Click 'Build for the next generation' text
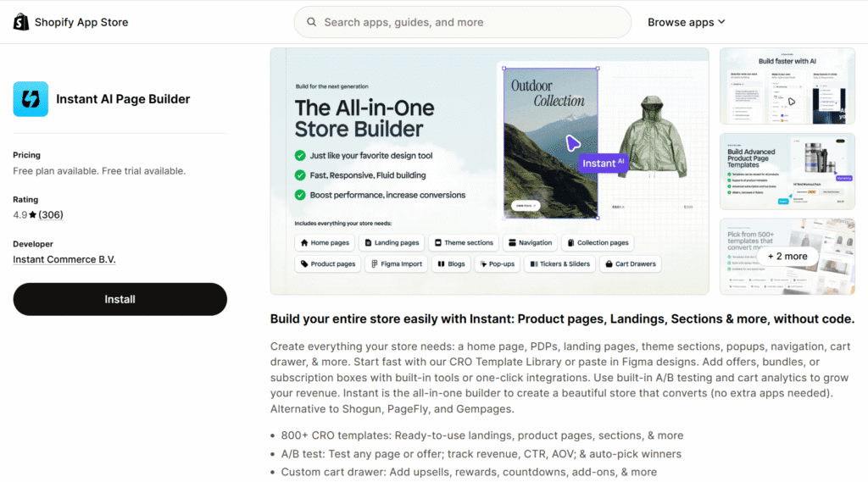 click(332, 86)
